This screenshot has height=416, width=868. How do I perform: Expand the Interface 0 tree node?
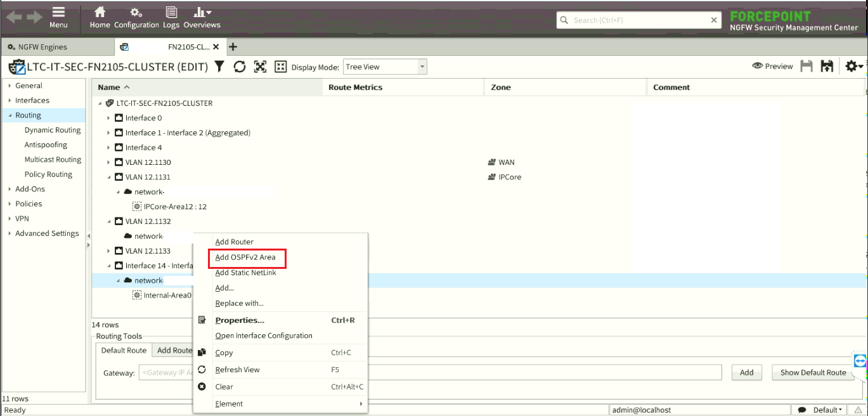(x=108, y=118)
